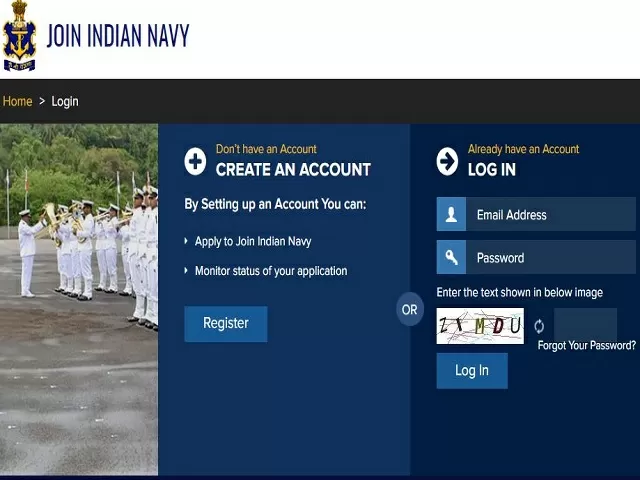The width and height of the screenshot is (640, 480).
Task: Click the arrow icon beside Log In heading
Action: point(447,162)
